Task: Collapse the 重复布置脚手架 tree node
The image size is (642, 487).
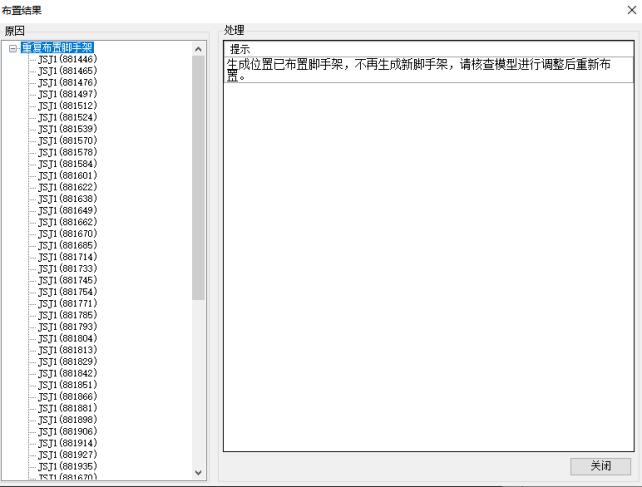Action: click(x=13, y=47)
